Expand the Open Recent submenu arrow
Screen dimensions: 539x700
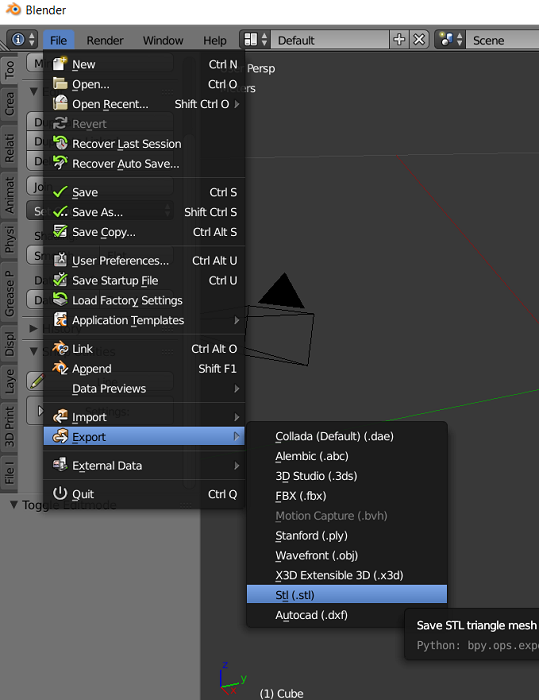(237, 104)
